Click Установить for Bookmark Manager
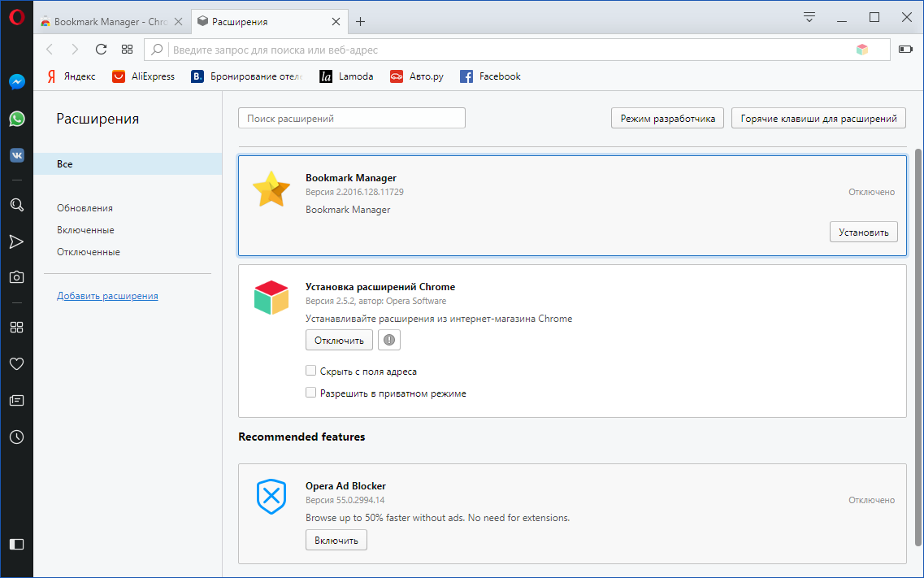 click(x=863, y=233)
